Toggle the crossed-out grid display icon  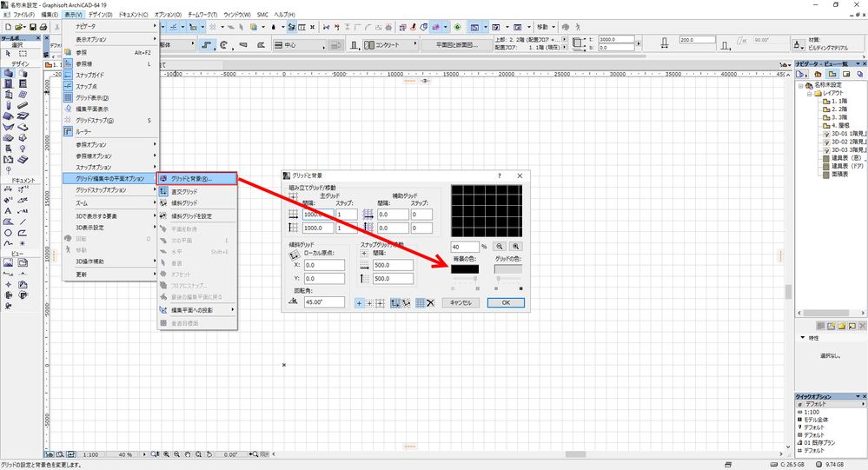pyautogui.click(x=431, y=303)
